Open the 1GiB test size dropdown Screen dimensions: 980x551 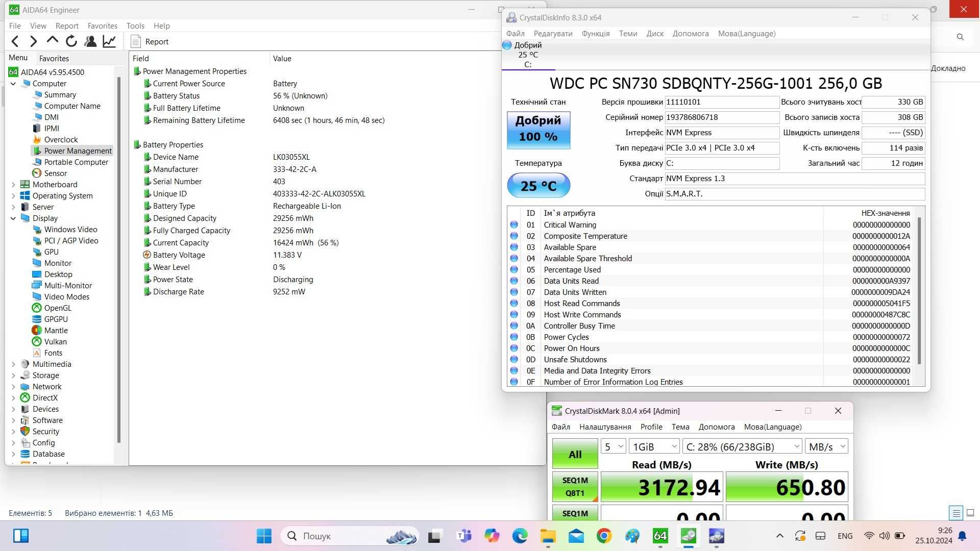pos(654,447)
